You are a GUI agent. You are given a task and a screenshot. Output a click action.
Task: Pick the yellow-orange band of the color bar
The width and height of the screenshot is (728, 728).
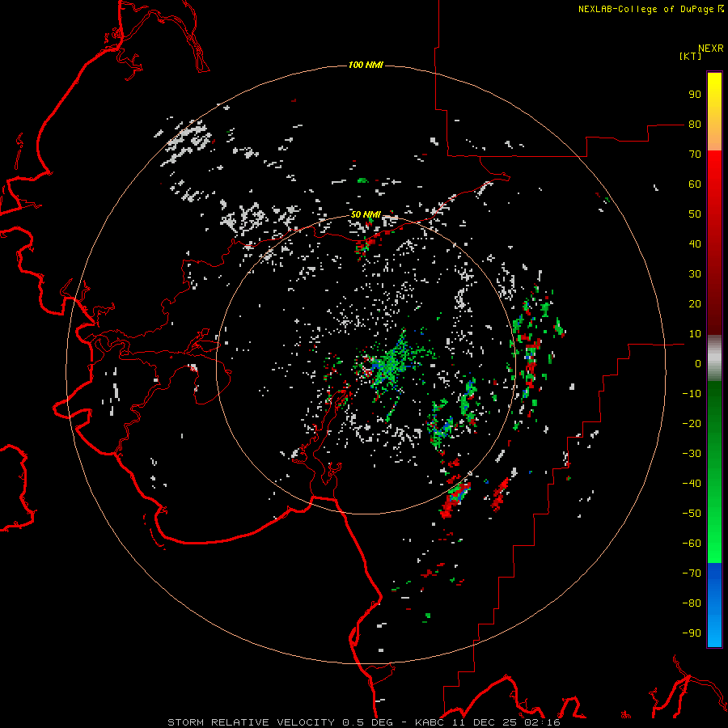click(x=714, y=112)
